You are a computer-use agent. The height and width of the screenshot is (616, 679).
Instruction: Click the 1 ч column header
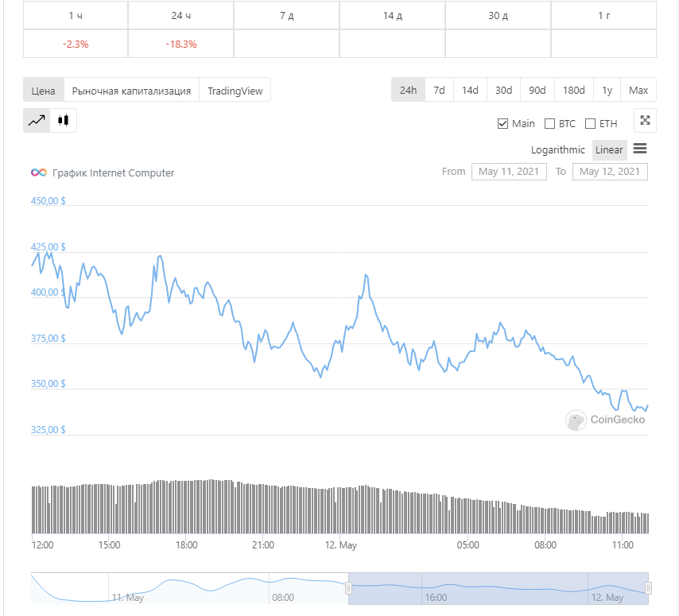[x=76, y=16]
